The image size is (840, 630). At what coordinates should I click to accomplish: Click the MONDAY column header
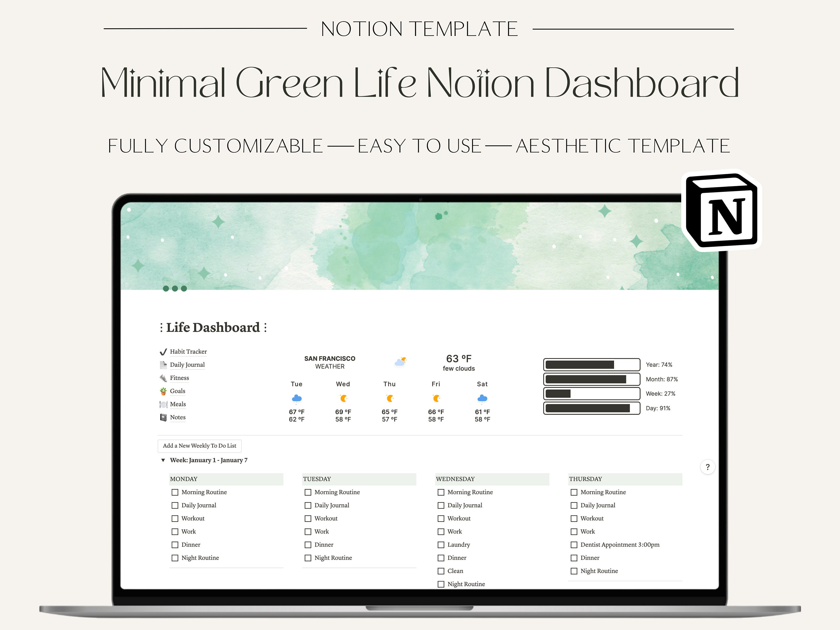[x=183, y=479]
